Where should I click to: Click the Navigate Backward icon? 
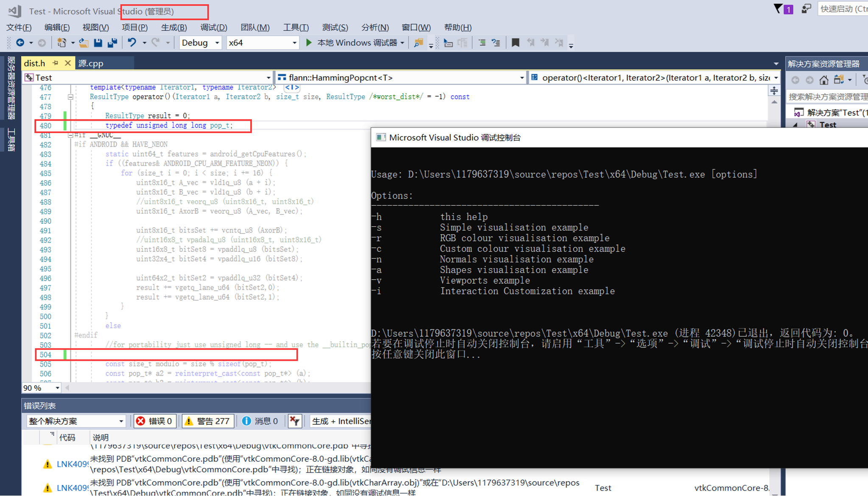coord(20,43)
